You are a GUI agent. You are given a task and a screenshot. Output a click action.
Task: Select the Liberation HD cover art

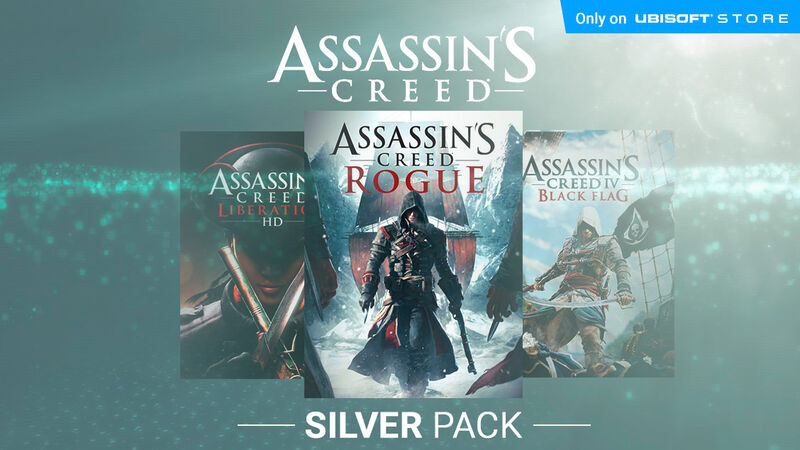[x=242, y=255]
